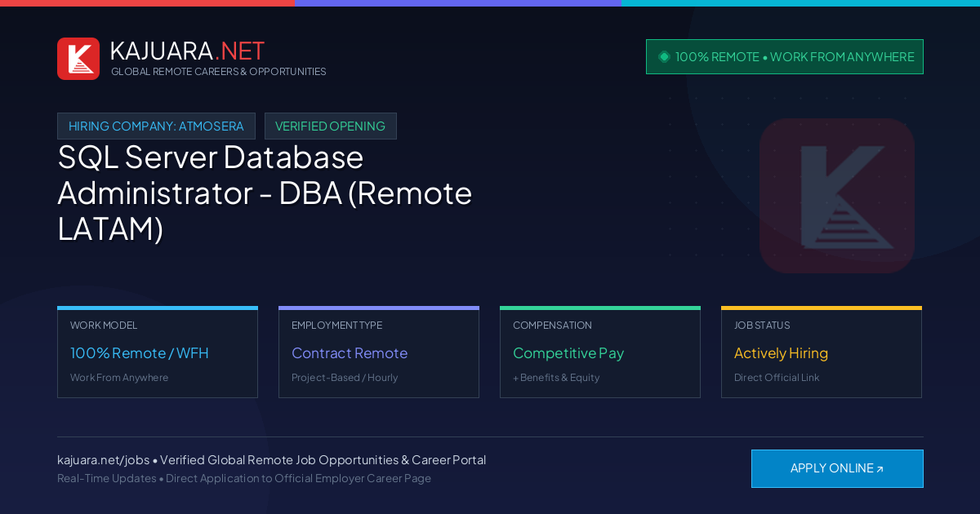Open the Compensation card

(x=600, y=352)
